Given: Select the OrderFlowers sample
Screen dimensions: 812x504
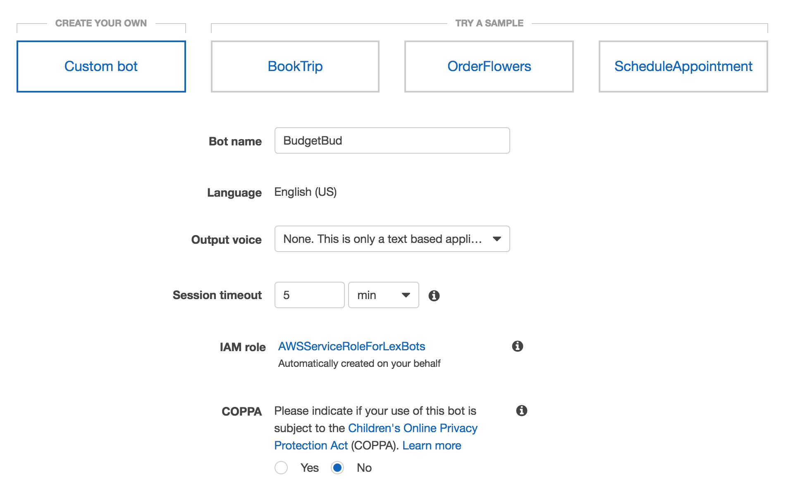Looking at the screenshot, I should [x=489, y=66].
